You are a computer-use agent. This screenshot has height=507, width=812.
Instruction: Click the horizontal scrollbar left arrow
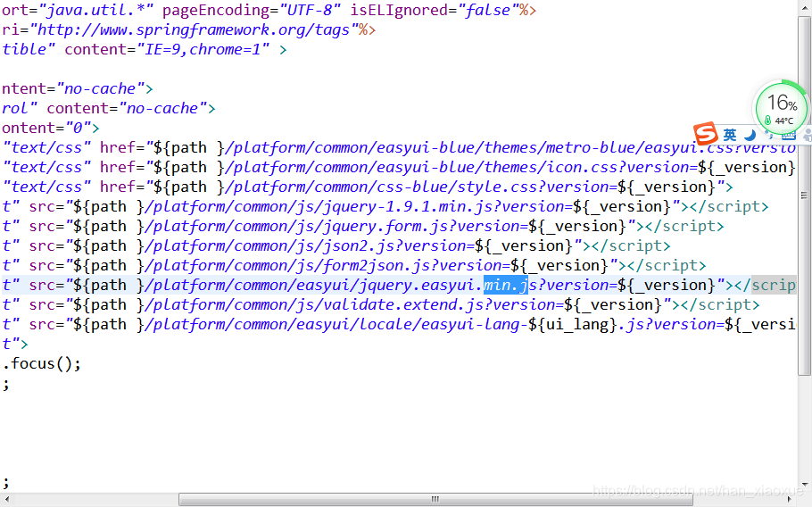point(5,499)
